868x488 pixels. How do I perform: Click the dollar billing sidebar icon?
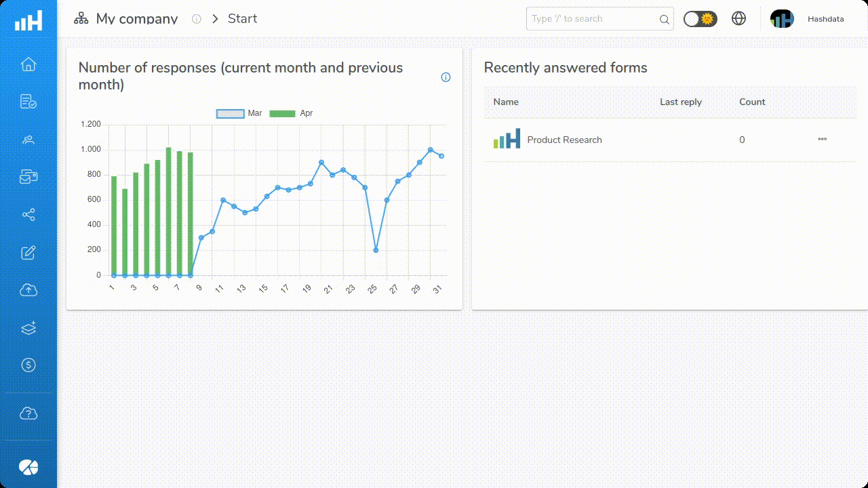(28, 365)
